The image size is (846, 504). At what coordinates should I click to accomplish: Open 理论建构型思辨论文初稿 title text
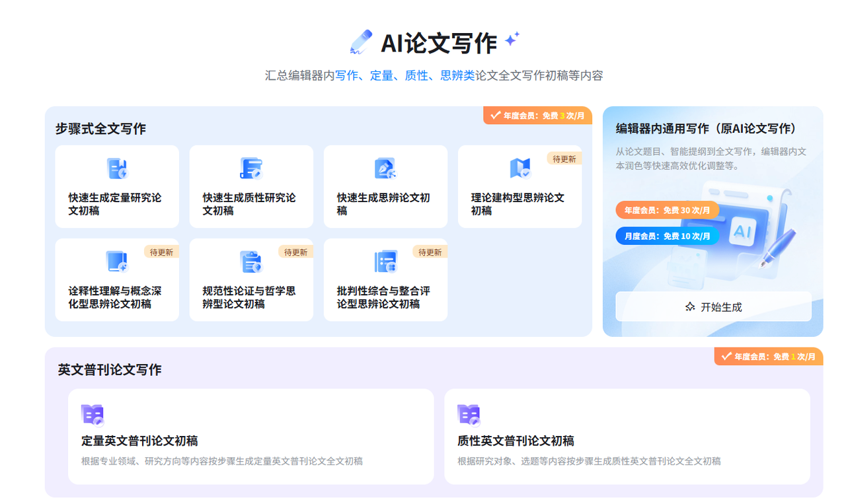(518, 204)
